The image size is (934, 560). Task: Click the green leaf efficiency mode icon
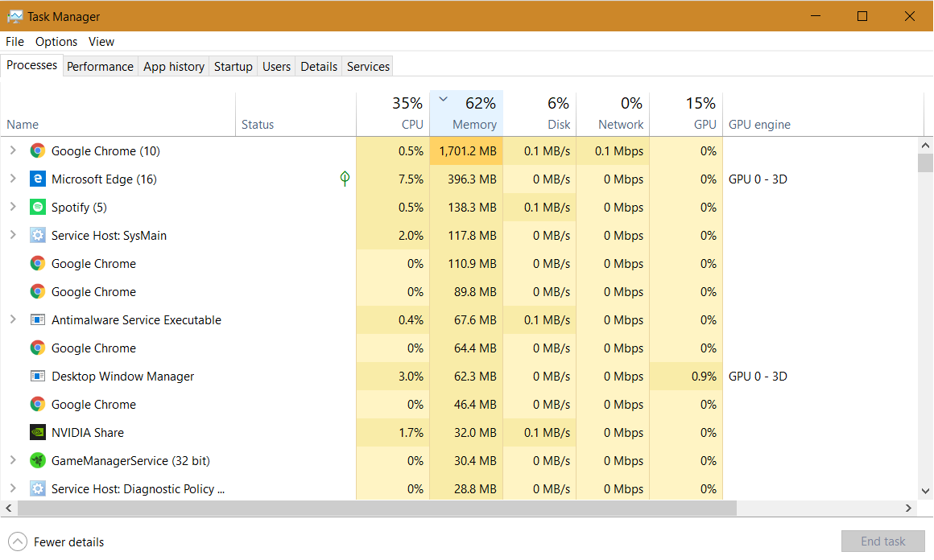[345, 179]
